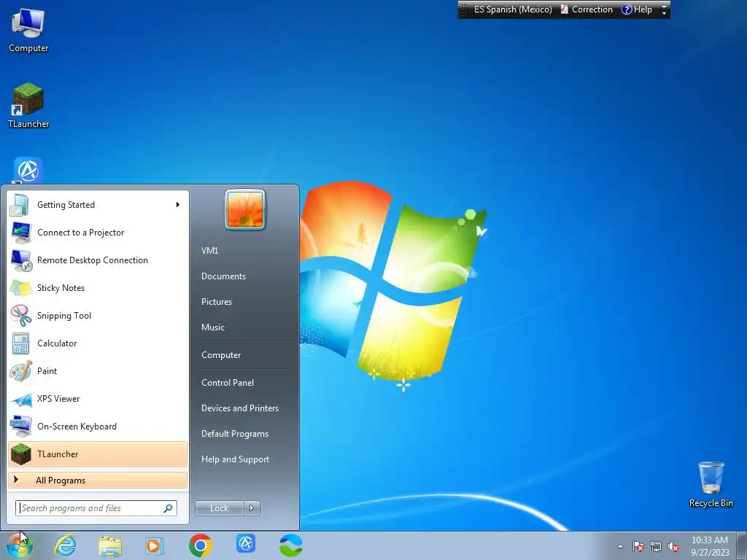The width and height of the screenshot is (747, 560).
Task: Launch Connect to a Projector
Action: 98,233
